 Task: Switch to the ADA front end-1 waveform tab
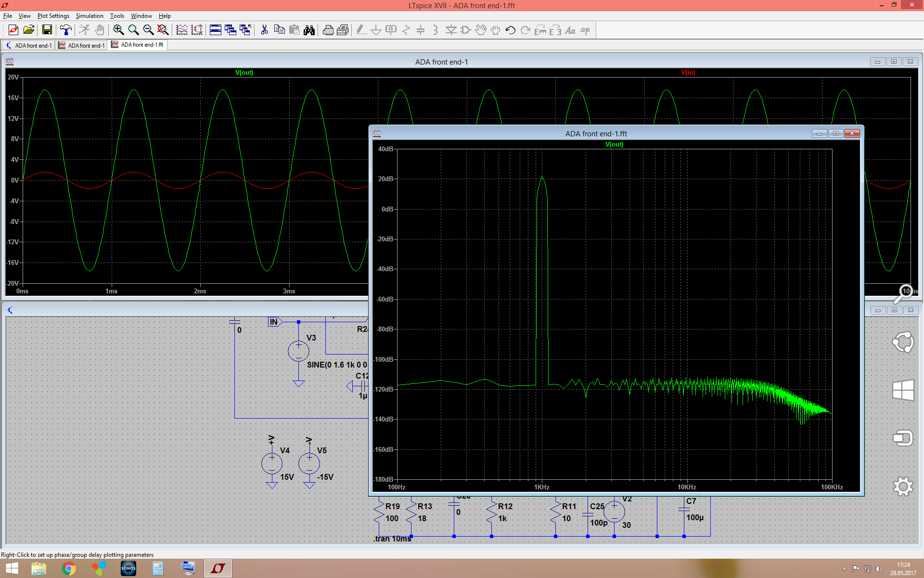tap(81, 45)
